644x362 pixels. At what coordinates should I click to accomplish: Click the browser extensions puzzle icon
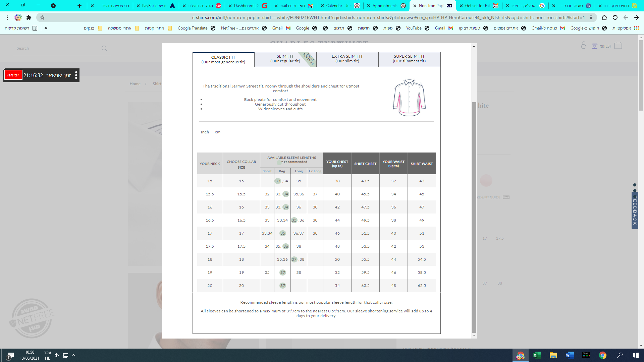click(29, 17)
